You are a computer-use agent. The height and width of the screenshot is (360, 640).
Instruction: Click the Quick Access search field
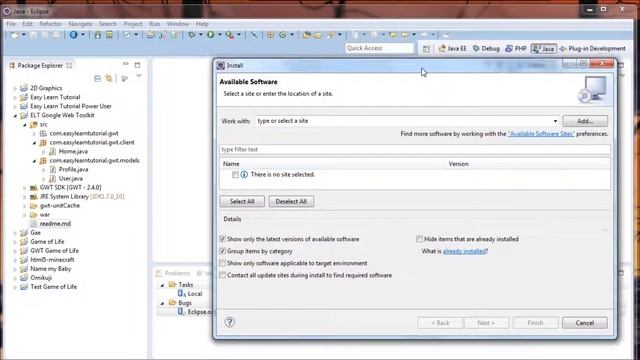click(379, 48)
